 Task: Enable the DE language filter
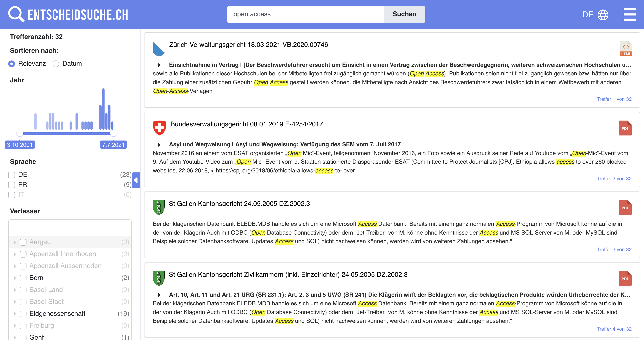pos(12,175)
